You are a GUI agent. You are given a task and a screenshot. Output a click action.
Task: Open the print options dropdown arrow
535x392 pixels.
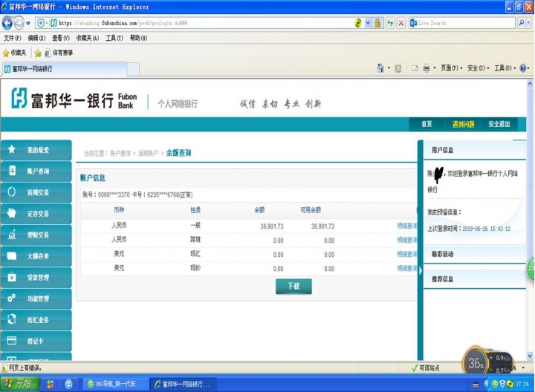(435, 68)
